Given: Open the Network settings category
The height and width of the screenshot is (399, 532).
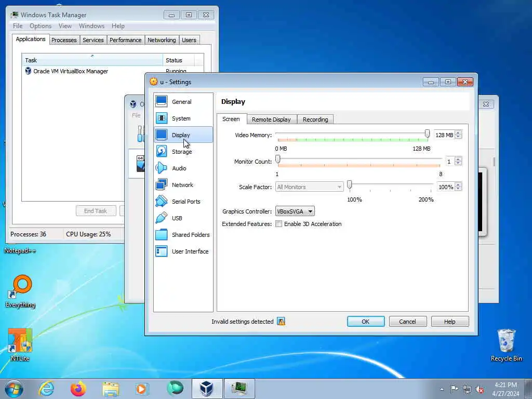Looking at the screenshot, I should click(183, 184).
